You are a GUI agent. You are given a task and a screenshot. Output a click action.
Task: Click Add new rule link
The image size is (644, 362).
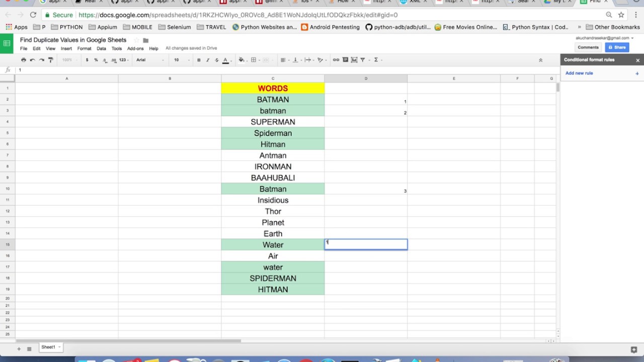579,73
